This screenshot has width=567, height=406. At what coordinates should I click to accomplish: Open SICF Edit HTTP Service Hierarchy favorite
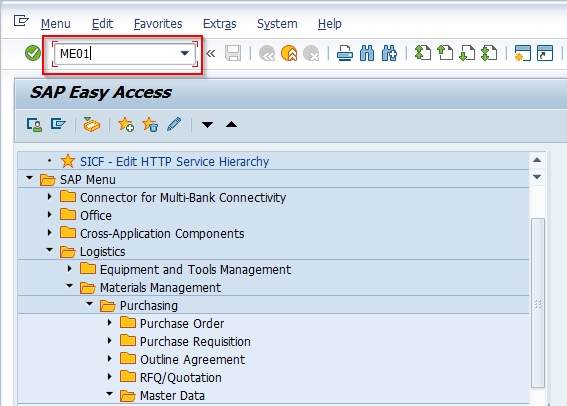(174, 161)
